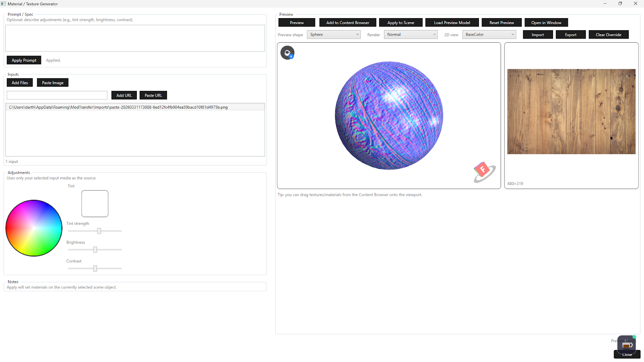Open the Preview shape dropdown showing Sphere

(333, 34)
